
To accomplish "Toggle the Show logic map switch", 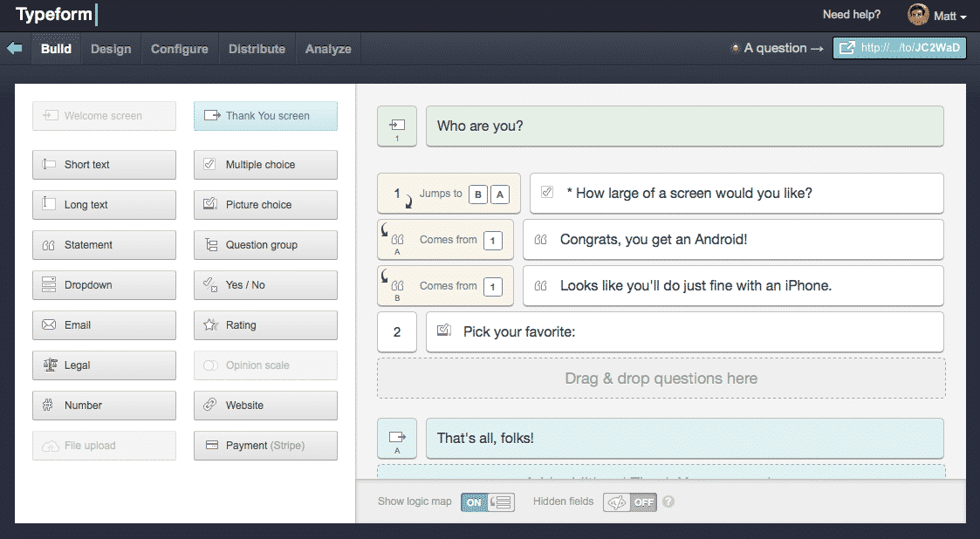I will tap(488, 501).
